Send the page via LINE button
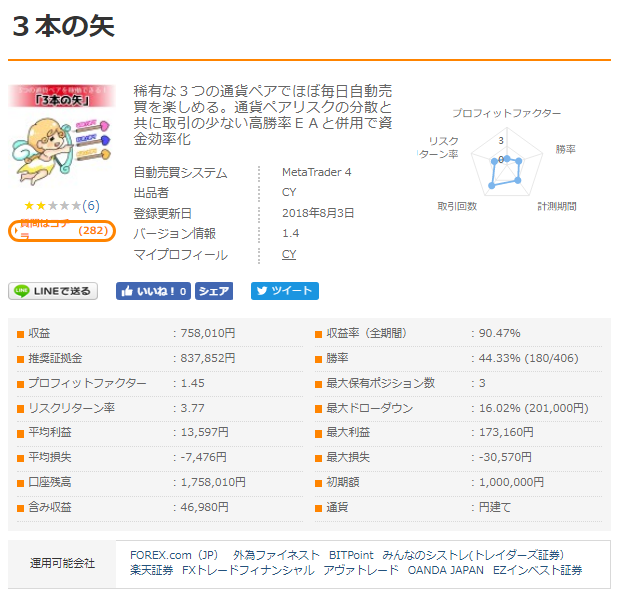 (53, 291)
